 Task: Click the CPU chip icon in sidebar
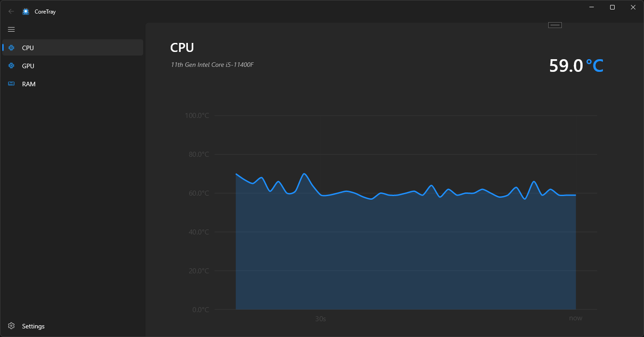pyautogui.click(x=11, y=47)
